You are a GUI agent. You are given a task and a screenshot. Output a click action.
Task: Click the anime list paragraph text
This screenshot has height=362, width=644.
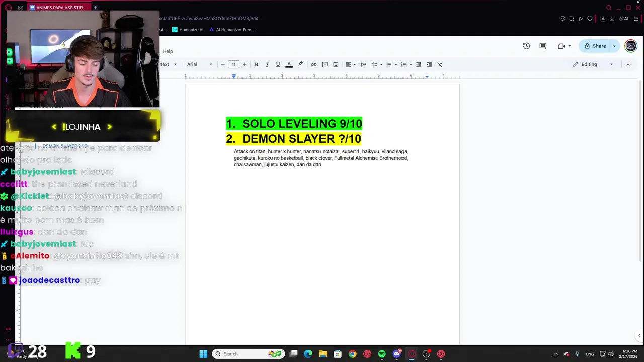321,158
